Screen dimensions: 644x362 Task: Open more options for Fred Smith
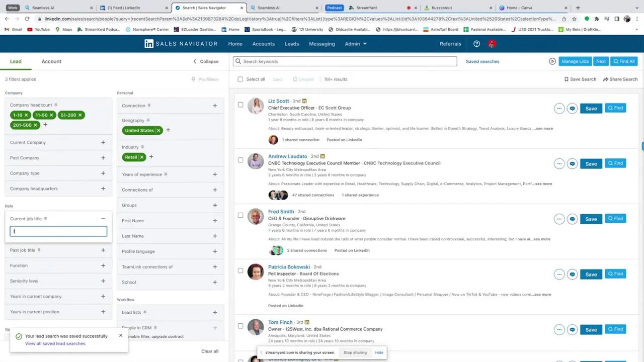559,219
